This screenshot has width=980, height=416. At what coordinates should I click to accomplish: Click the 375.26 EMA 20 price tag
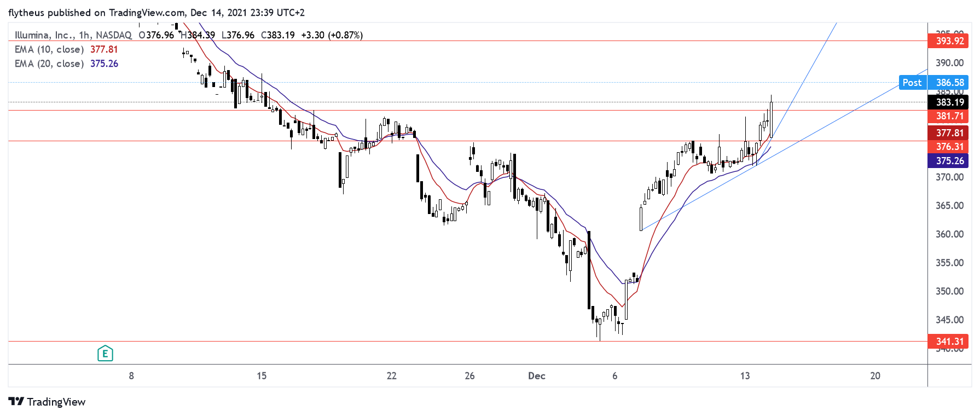coord(949,161)
